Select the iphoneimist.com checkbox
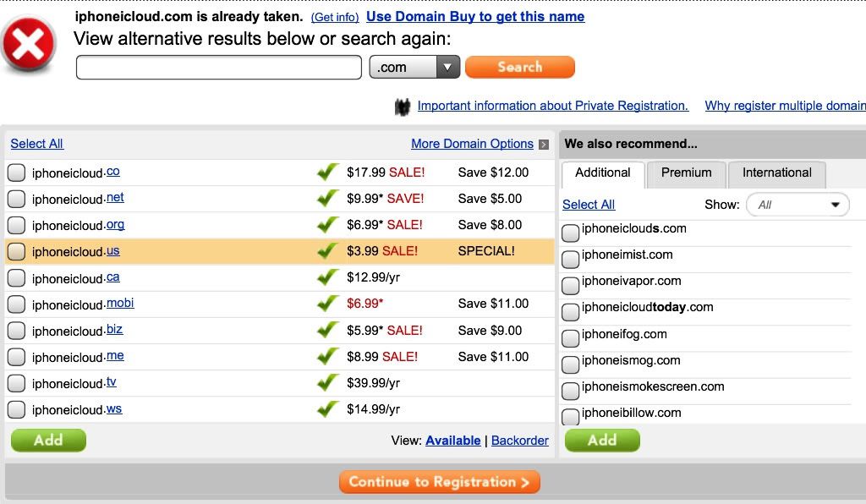 pos(571,259)
